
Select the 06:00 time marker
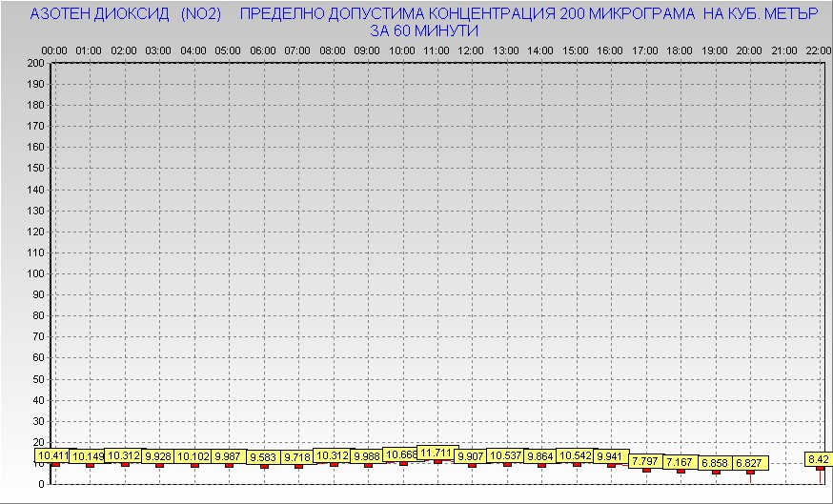click(x=262, y=50)
